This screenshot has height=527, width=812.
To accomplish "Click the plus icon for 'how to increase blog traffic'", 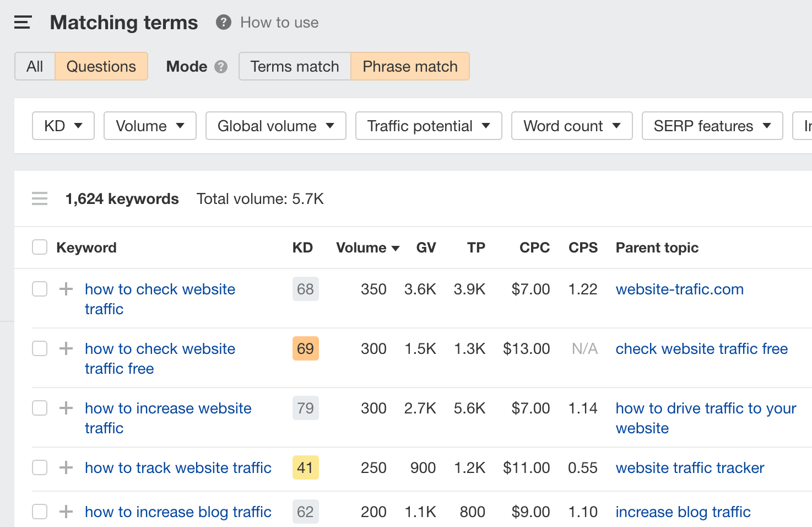I will coord(66,512).
